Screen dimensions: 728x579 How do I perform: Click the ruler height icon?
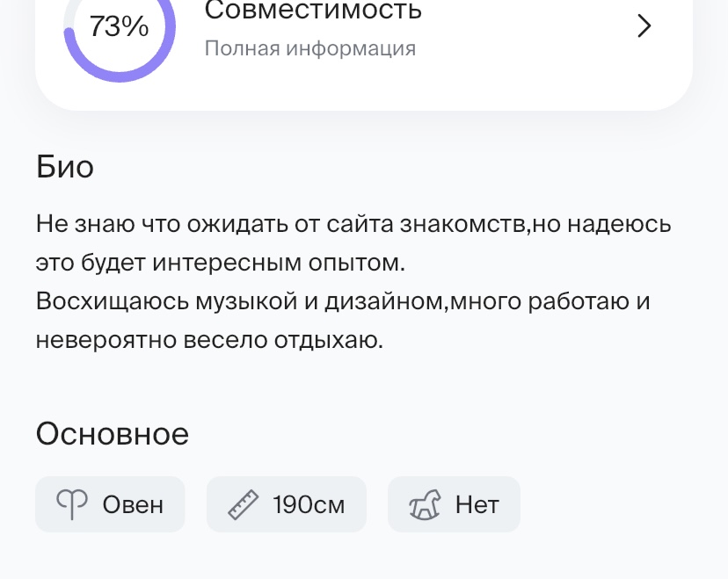(x=244, y=505)
